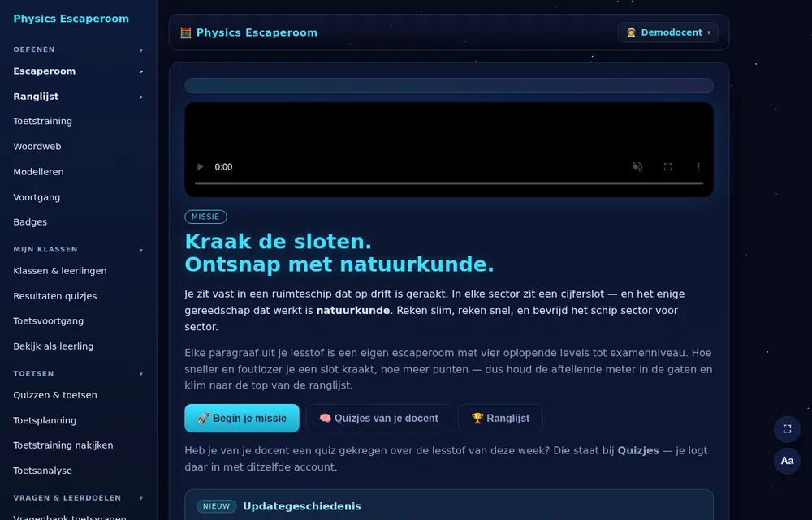Image resolution: width=812 pixels, height=520 pixels.
Task: Open Quizzen & toetsen
Action: coord(55,395)
